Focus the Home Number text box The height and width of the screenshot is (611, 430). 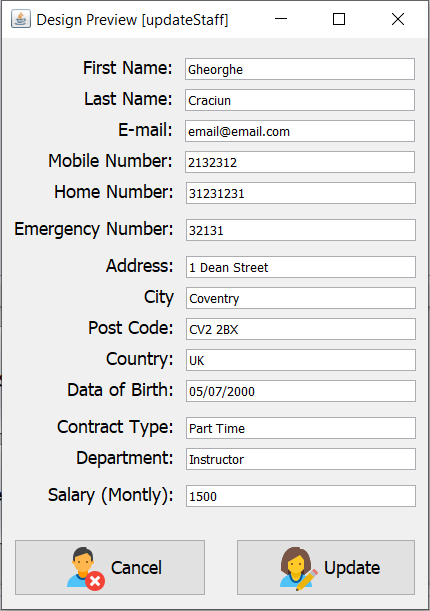coord(301,193)
